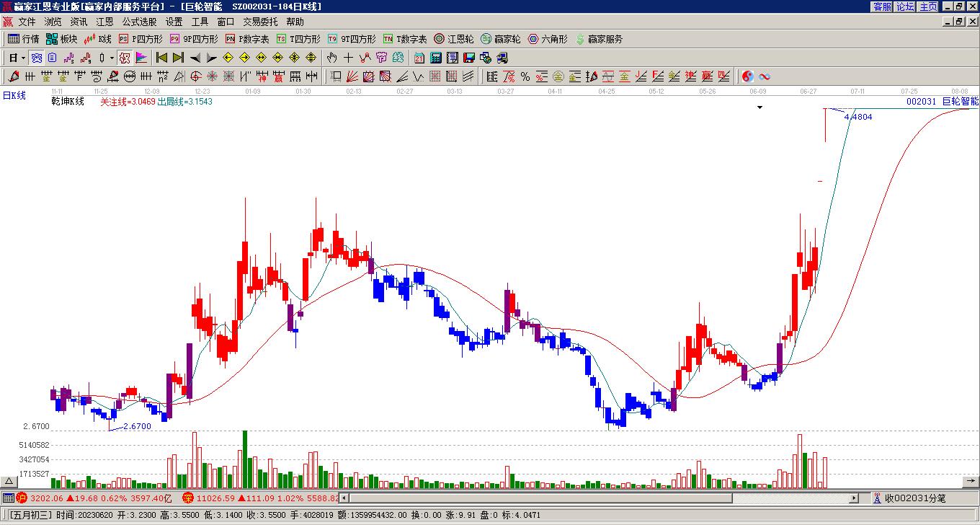Open the 9P四方形 tool
This screenshot has height=525, width=980.
[x=194, y=39]
